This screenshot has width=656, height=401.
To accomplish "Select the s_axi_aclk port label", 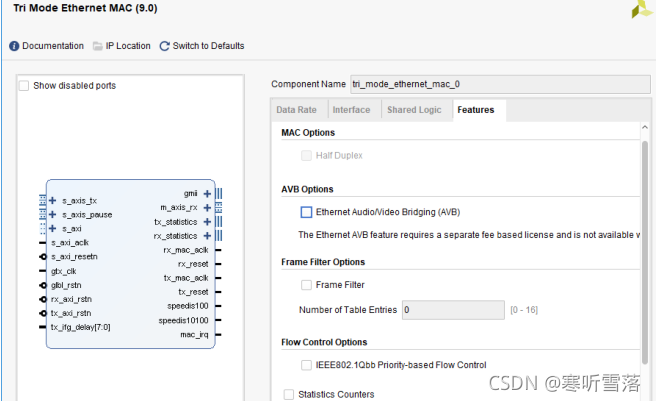I will (x=70, y=243).
